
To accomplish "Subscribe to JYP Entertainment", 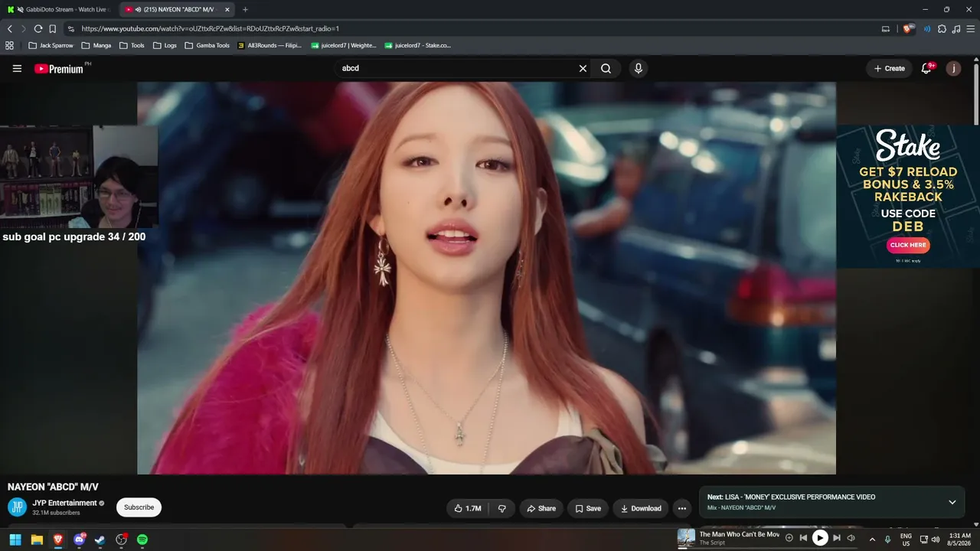I will pyautogui.click(x=139, y=507).
